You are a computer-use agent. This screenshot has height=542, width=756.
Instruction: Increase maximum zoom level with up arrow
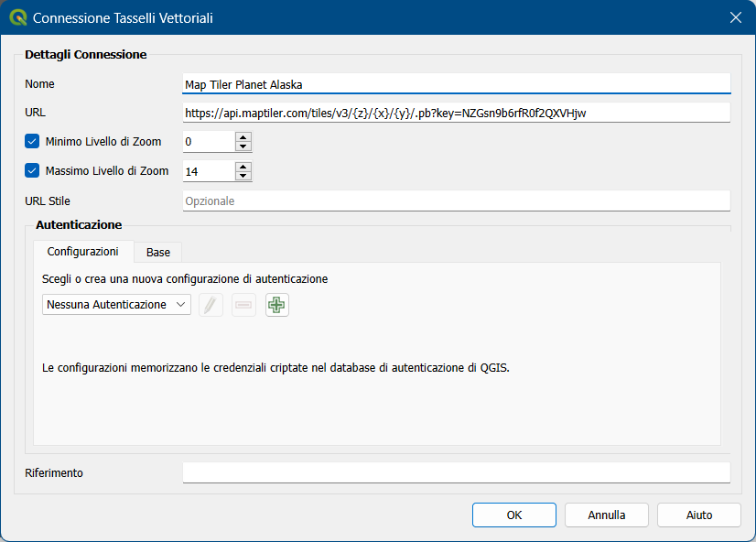tap(243, 167)
